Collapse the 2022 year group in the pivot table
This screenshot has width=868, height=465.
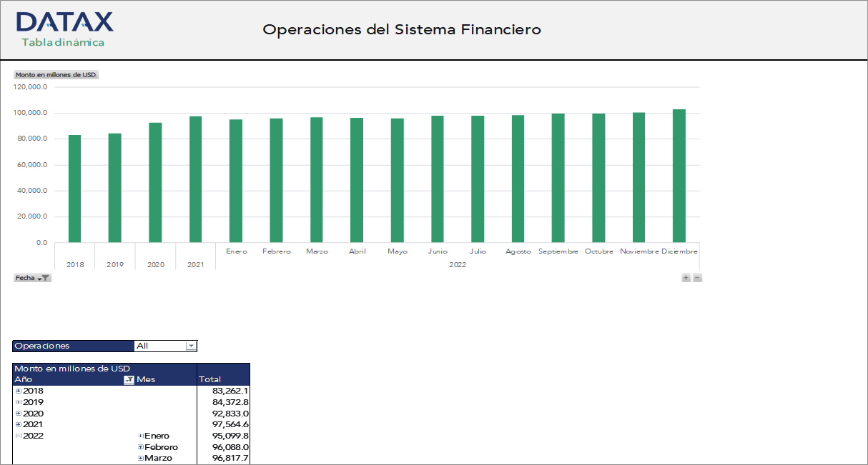click(17, 435)
